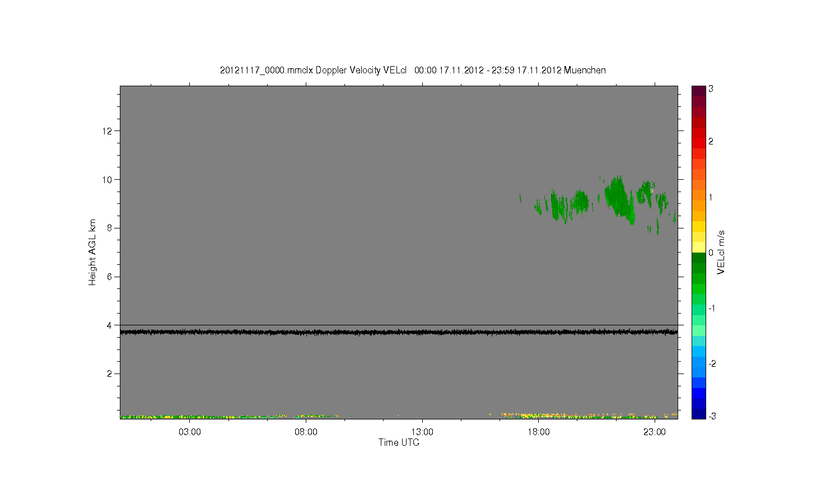Click the 03:00 time axis tick label
This screenshot has width=840, height=504.
pyautogui.click(x=190, y=432)
